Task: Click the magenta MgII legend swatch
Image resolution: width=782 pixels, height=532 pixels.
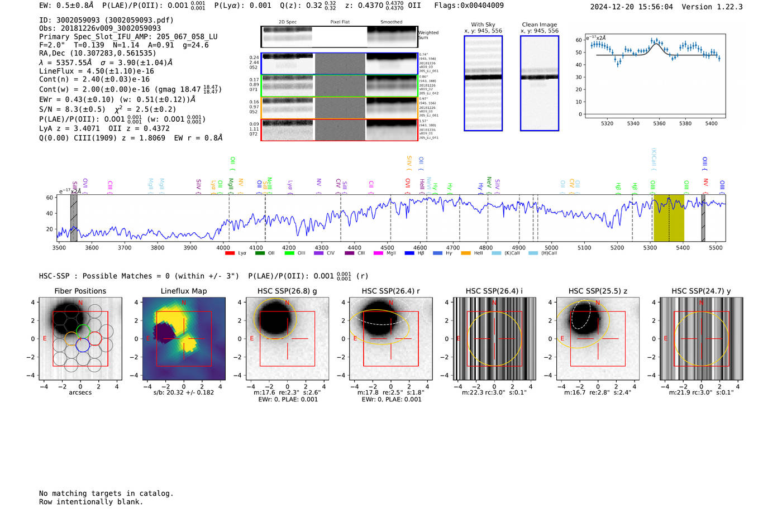Action: pyautogui.click(x=379, y=253)
